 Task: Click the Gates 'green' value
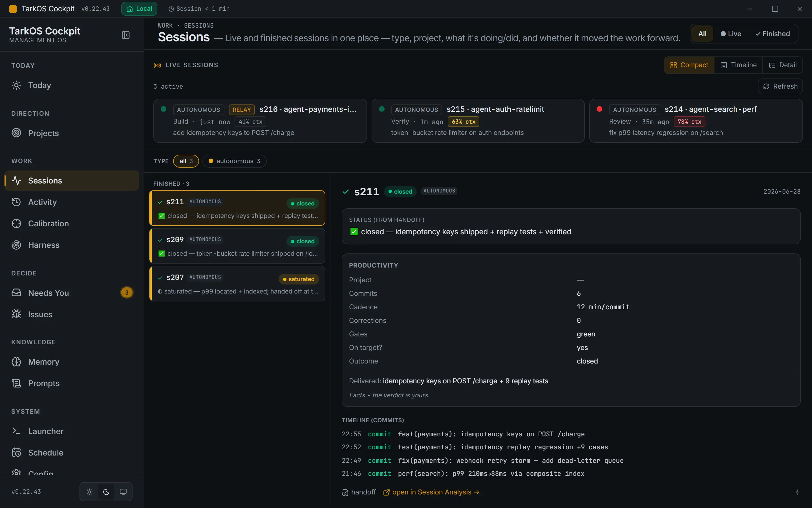pos(586,334)
